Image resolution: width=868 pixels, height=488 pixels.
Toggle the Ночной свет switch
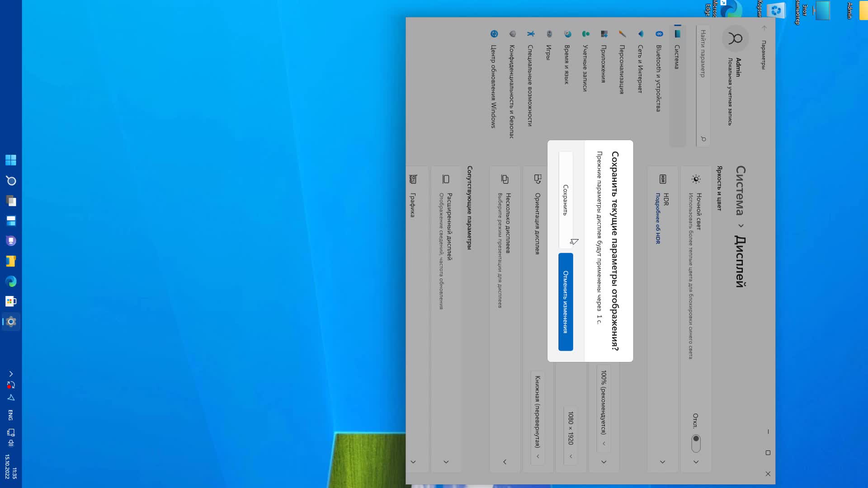696,443
